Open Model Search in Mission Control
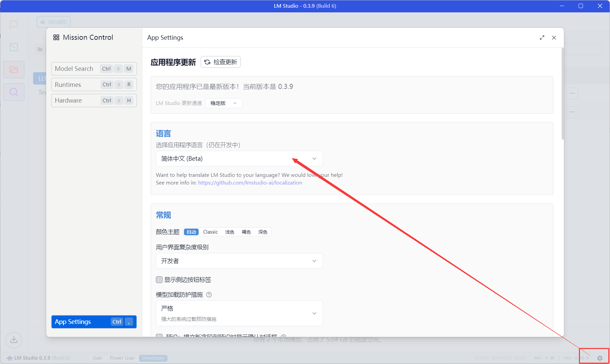The image size is (610, 364). (x=94, y=69)
